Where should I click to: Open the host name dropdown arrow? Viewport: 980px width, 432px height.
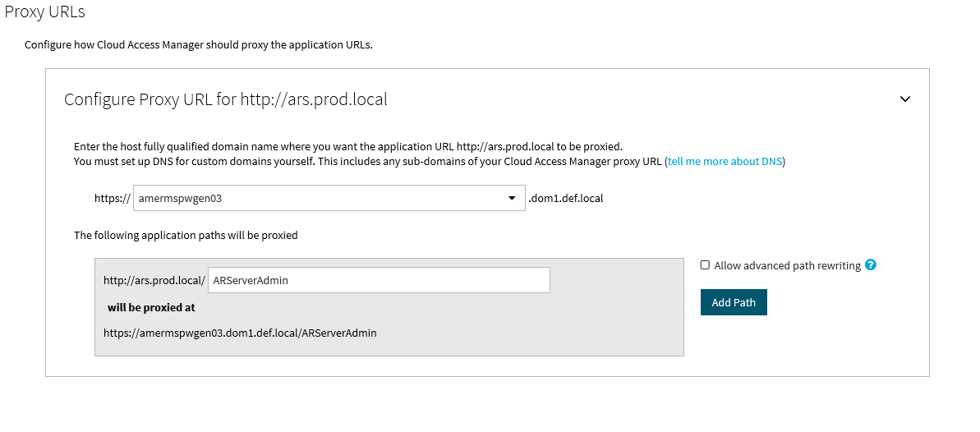pos(512,198)
